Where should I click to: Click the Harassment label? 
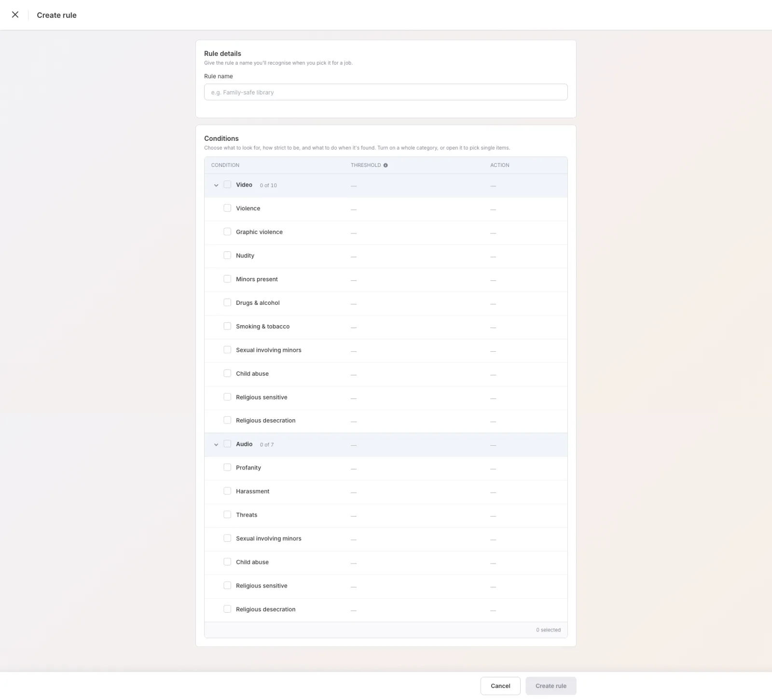click(x=252, y=492)
